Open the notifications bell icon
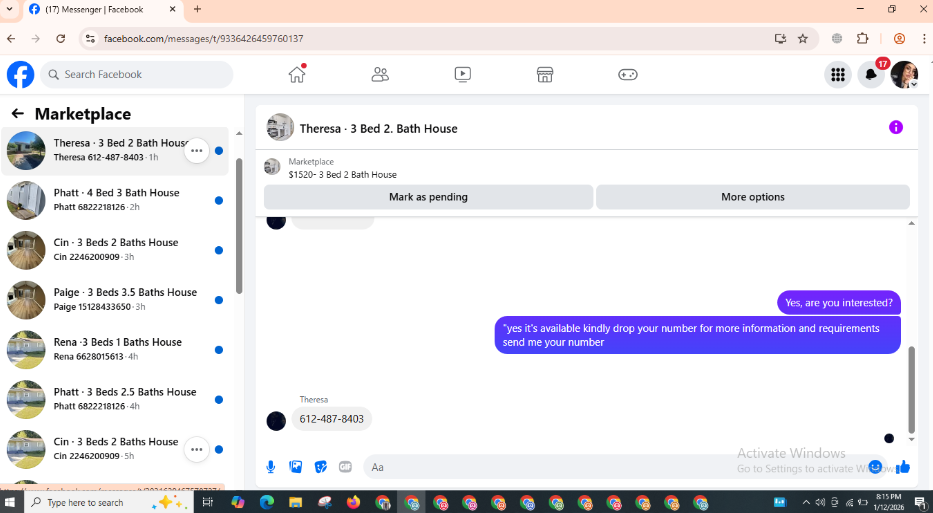The height and width of the screenshot is (513, 933). point(871,74)
